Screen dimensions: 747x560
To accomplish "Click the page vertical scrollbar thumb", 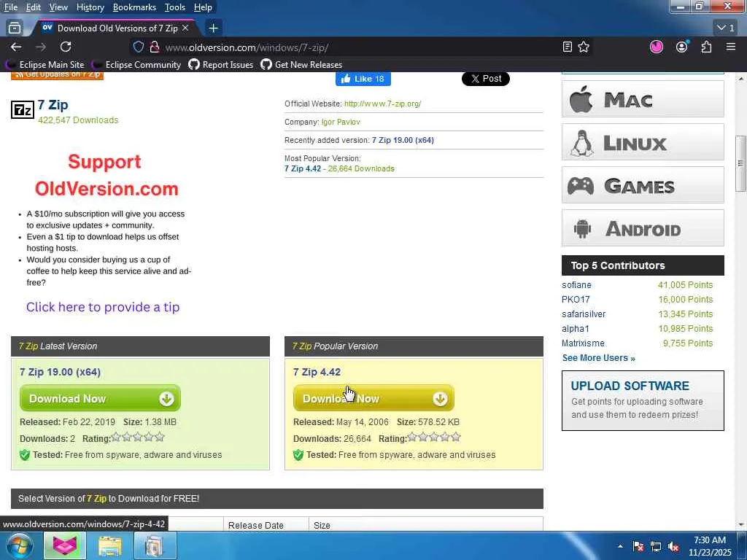I will point(740,163).
